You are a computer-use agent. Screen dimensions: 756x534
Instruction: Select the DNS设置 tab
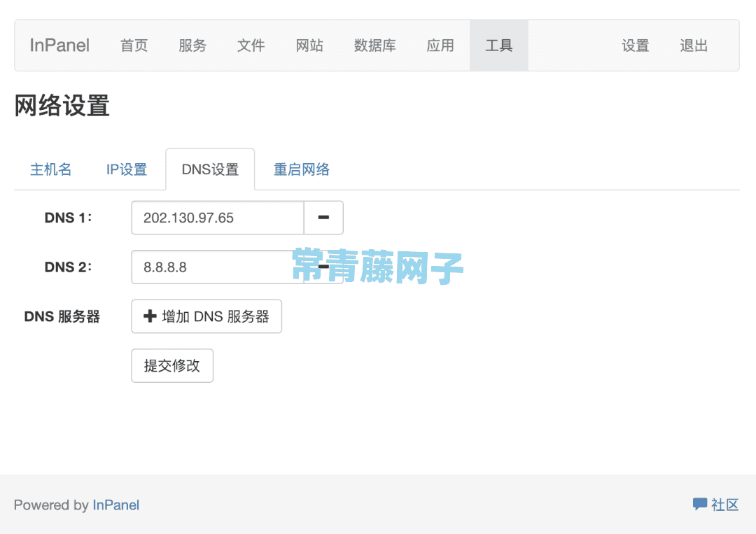click(x=209, y=169)
